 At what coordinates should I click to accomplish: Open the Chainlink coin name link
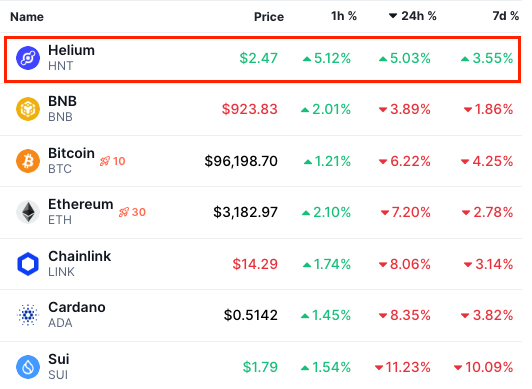[79, 256]
